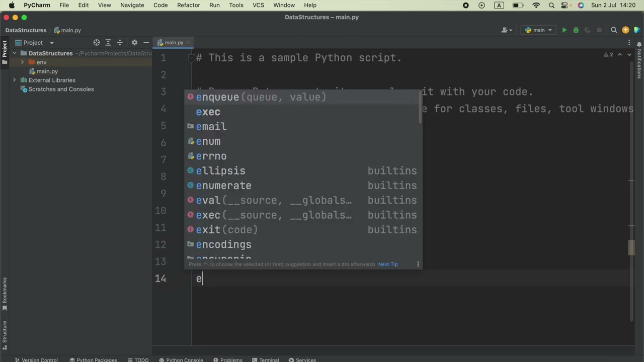The image size is (644, 362).
Task: Click the Next Tip link in completion popup
Action: point(388,264)
